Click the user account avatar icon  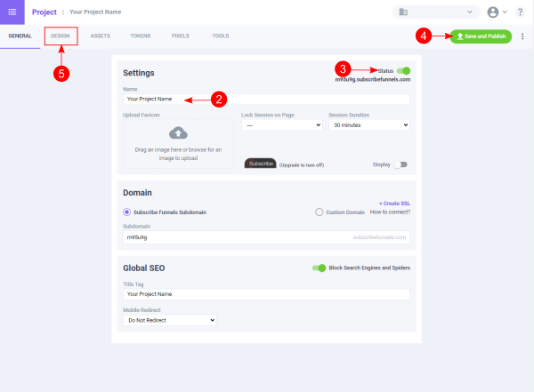[494, 12]
